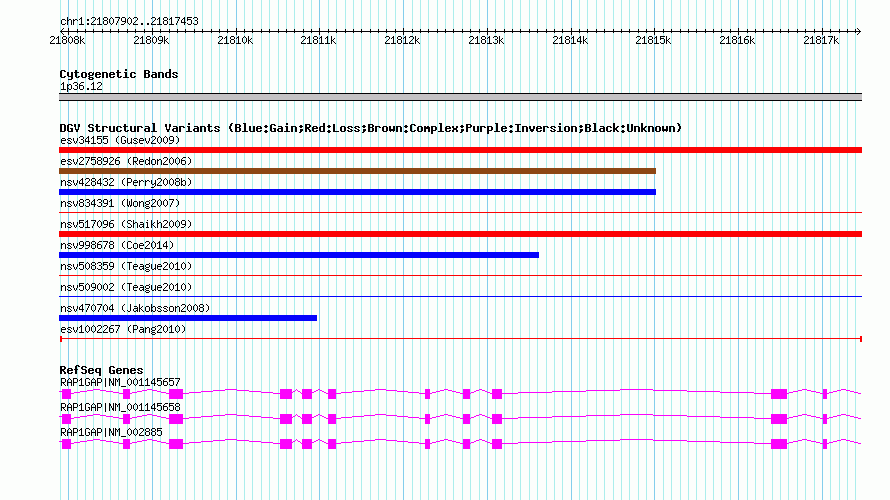Click the RefSeq Genes track title
This screenshot has width=890, height=500.
(101, 369)
